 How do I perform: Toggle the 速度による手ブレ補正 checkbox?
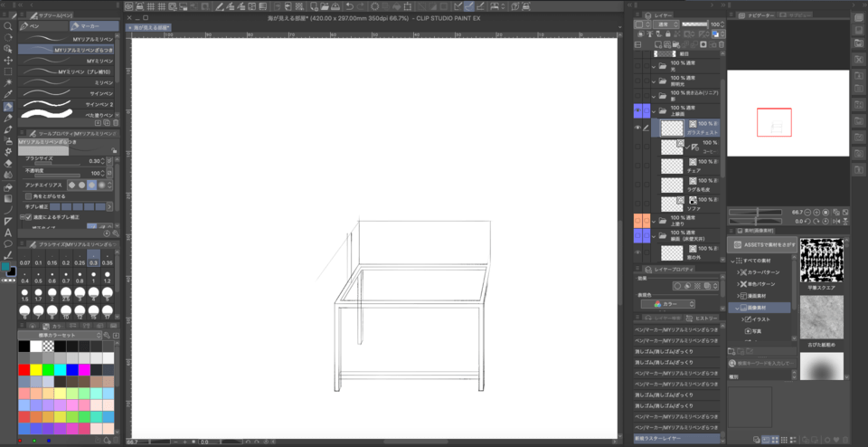pos(27,217)
